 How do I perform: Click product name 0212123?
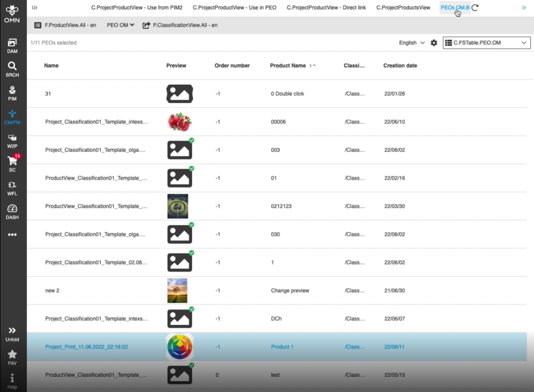tap(281, 206)
